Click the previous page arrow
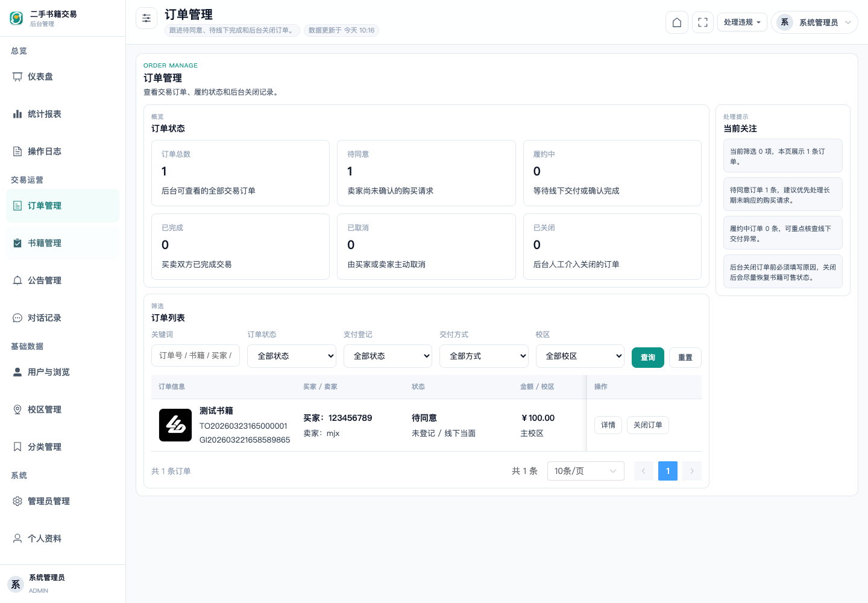This screenshot has height=603, width=868. [x=644, y=471]
